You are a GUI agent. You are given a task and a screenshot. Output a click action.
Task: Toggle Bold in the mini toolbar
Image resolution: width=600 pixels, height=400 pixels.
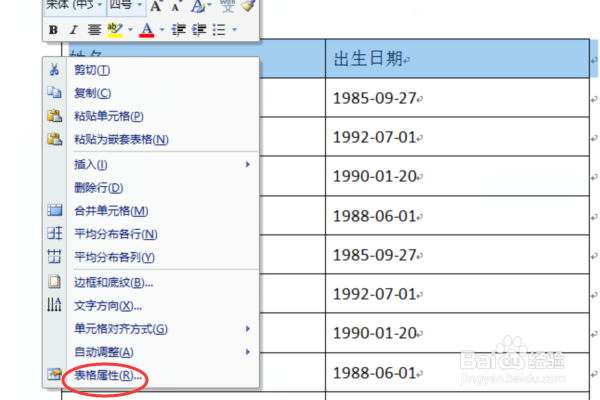(53, 29)
